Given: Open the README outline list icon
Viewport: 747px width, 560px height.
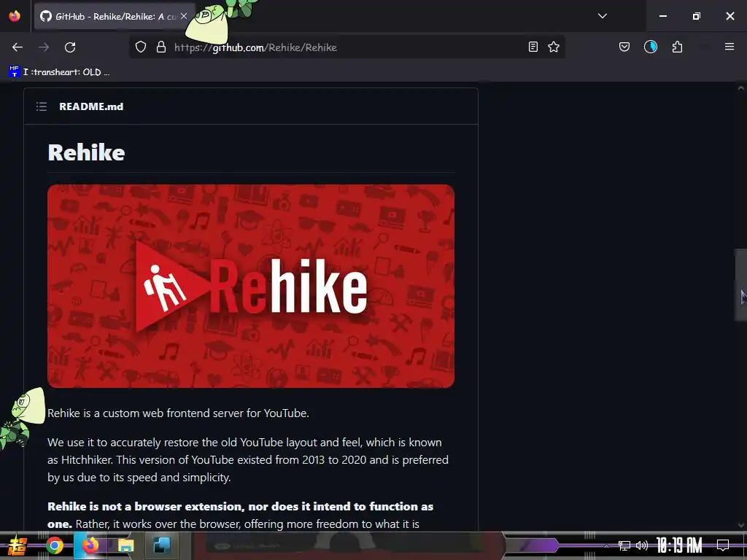Looking at the screenshot, I should (x=42, y=106).
